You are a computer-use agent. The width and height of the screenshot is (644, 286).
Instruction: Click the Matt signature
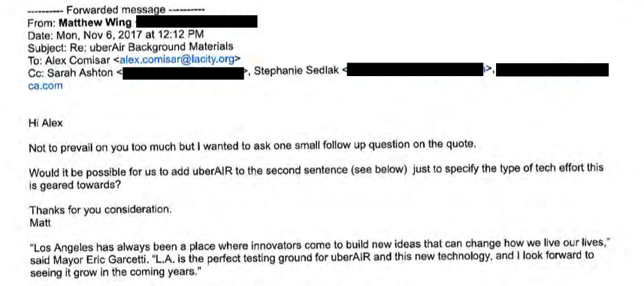pyautogui.click(x=41, y=224)
